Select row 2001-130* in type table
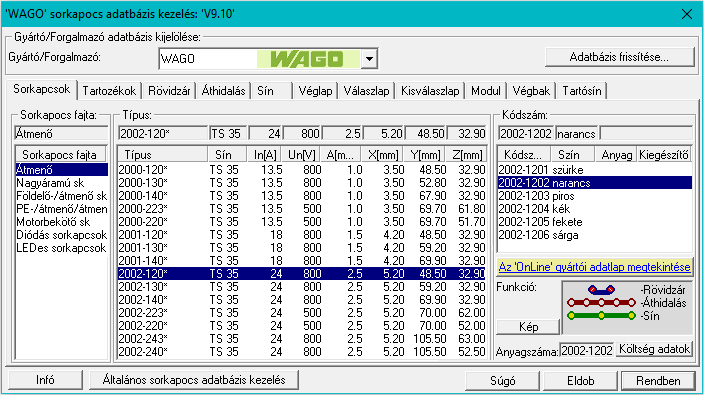Image resolution: width=704 pixels, height=395 pixels. click(x=302, y=248)
